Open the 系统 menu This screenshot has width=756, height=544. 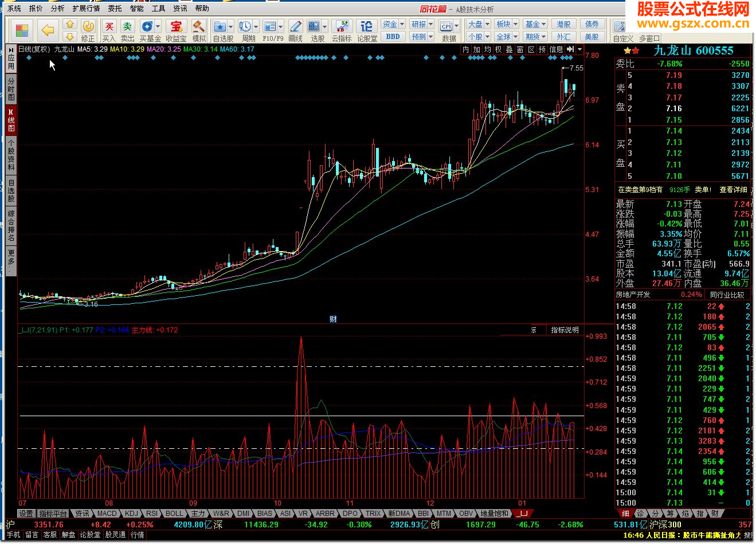coord(14,9)
